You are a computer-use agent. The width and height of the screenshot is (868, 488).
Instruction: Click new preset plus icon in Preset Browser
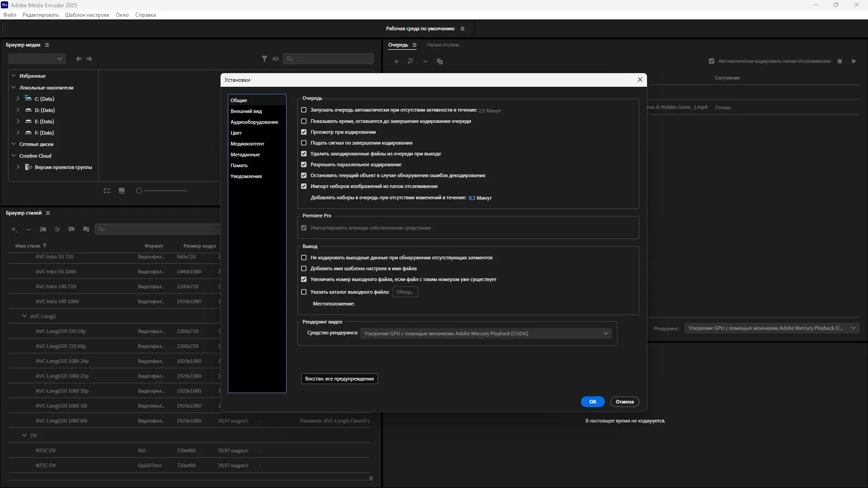tap(14, 230)
